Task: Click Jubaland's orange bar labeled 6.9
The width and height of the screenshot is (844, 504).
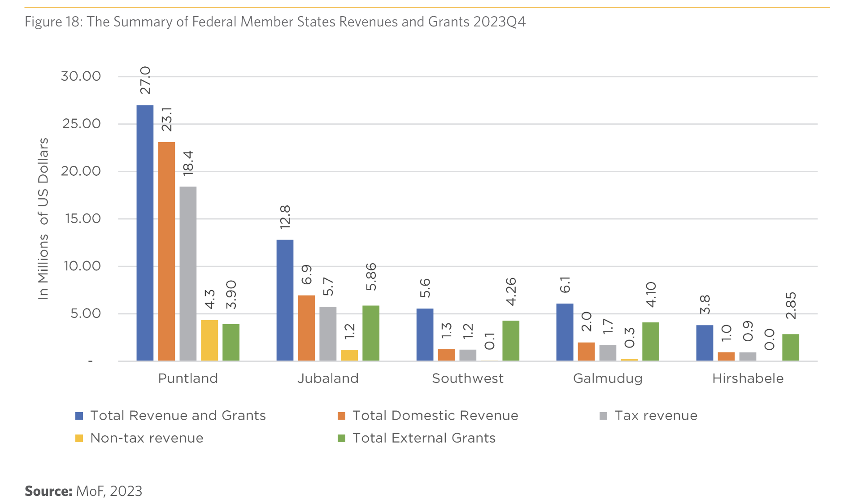Action: pos(306,328)
